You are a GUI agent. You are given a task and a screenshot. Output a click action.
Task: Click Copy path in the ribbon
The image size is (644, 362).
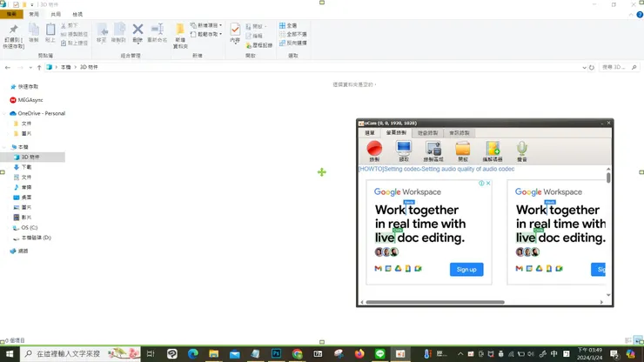[74, 34]
